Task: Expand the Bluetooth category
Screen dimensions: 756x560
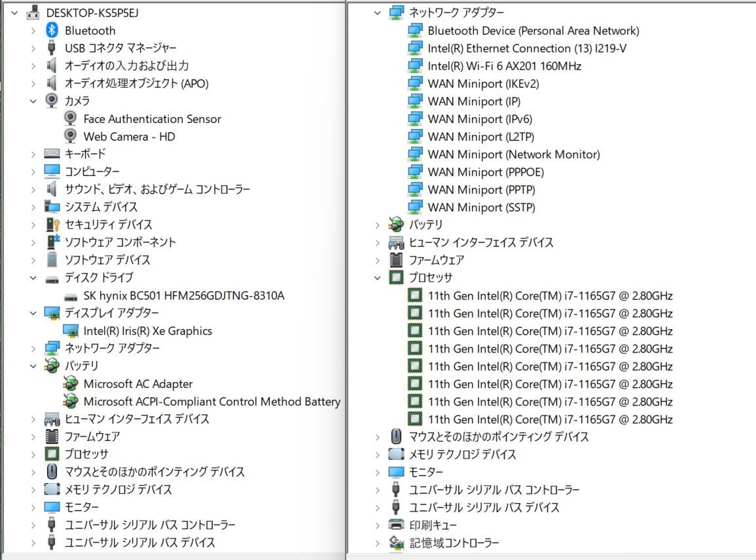Action: [x=33, y=31]
